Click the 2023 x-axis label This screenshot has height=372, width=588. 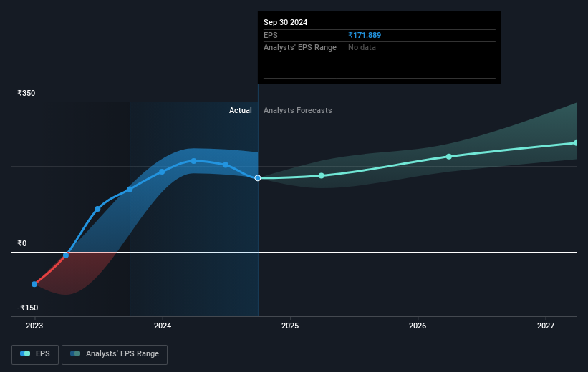point(34,325)
